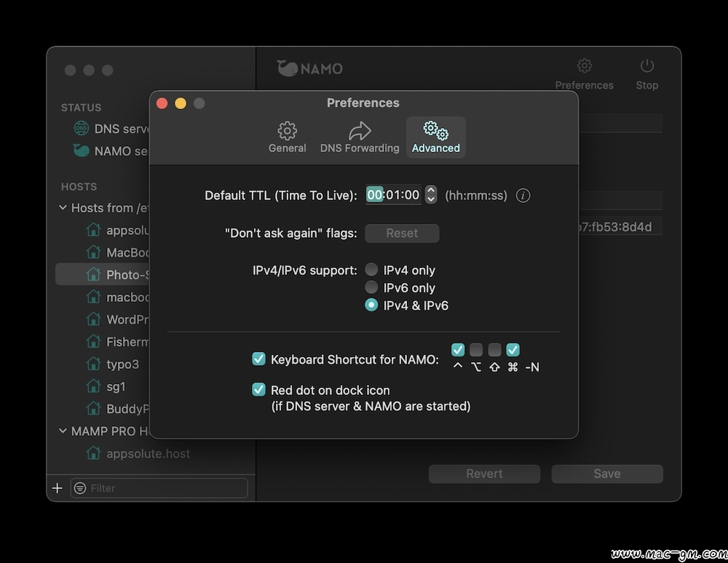
Task: Collapse the MAMP PRO Hosts group
Action: coord(63,431)
